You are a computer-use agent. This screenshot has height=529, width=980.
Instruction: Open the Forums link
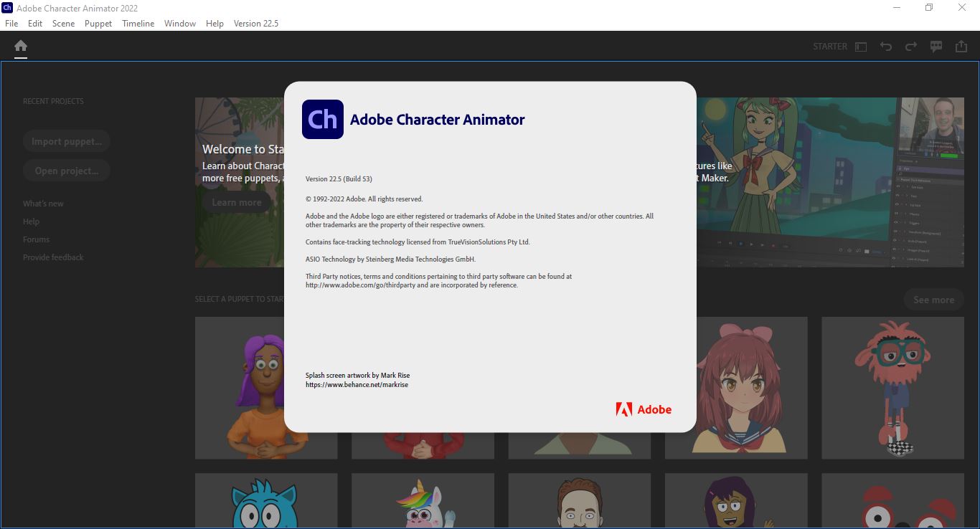tap(36, 239)
